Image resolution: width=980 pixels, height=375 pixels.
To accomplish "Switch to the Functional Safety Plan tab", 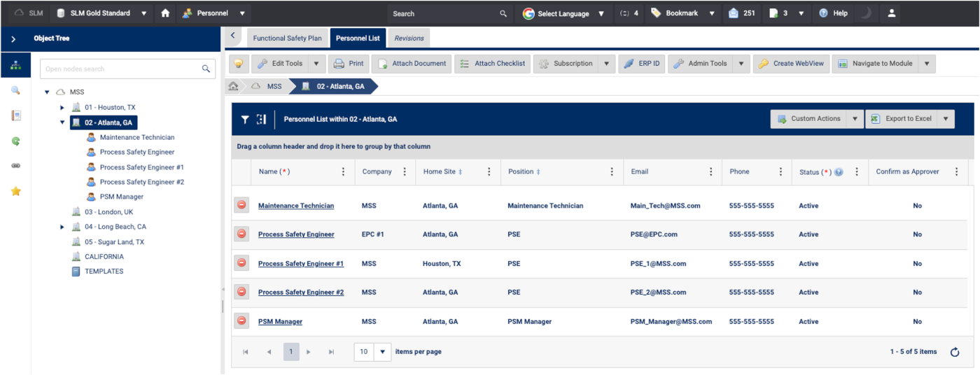I will 287,38.
